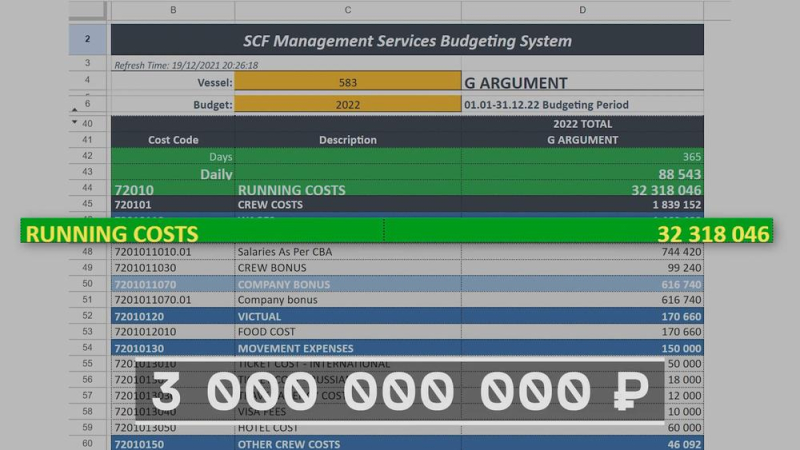Click the 170 660 value in FOOD COST row
Viewport: 800px width, 450px height.
681,332
